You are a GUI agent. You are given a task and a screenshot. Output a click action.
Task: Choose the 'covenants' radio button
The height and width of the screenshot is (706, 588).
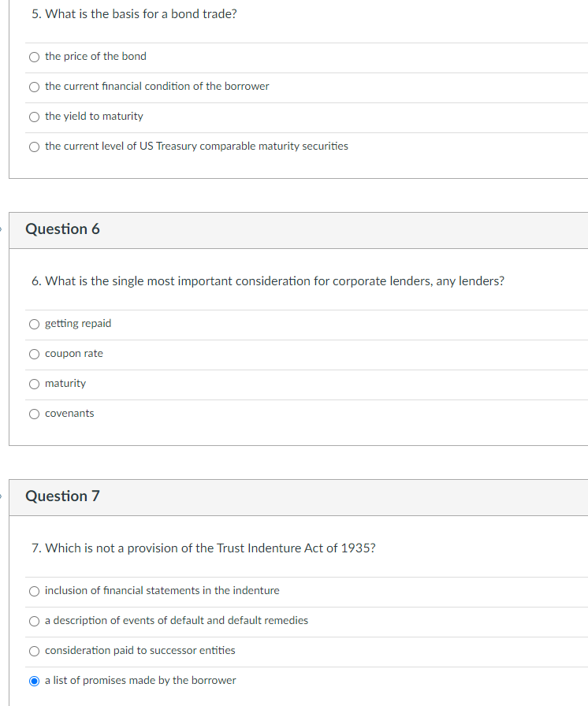tap(35, 414)
